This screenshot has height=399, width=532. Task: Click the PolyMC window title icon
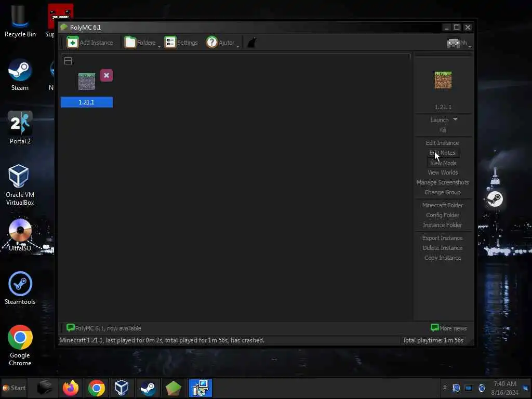(64, 27)
